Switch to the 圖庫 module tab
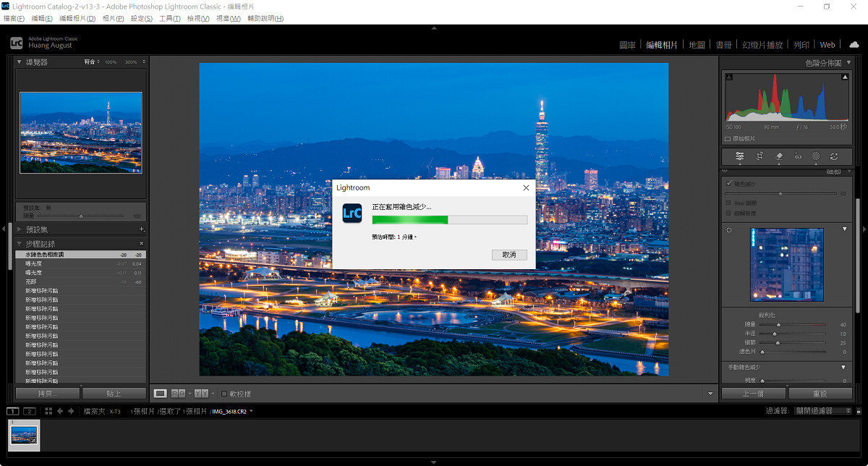The image size is (868, 466). (x=627, y=45)
